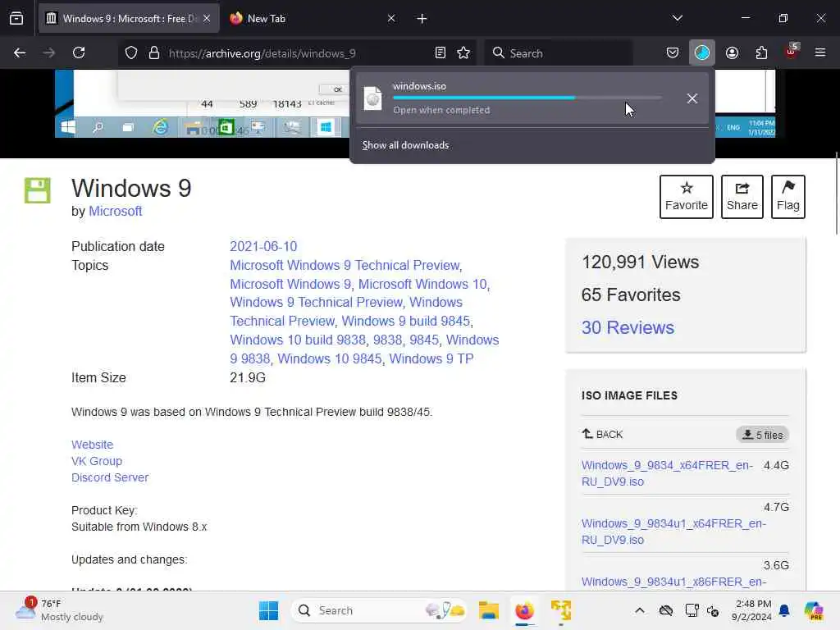
Task: Close the New Tab tab
Action: [x=391, y=18]
